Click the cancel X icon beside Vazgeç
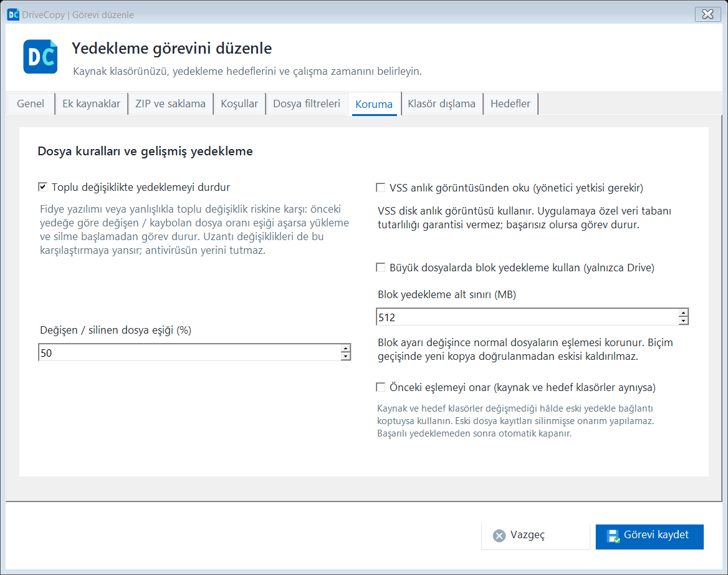This screenshot has width=728, height=575. tap(499, 536)
